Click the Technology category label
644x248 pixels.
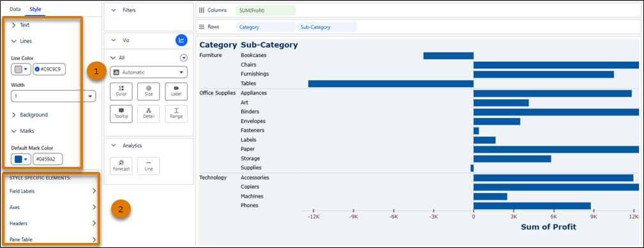click(213, 178)
